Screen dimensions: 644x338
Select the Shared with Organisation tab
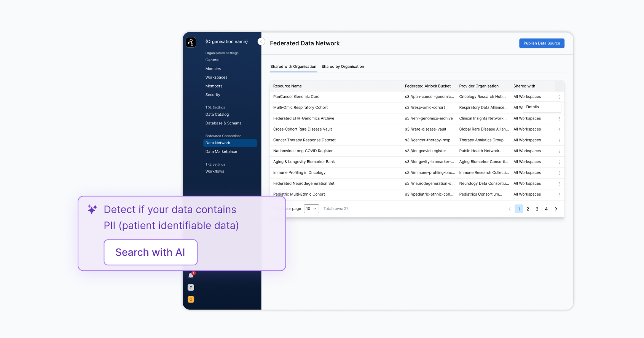click(x=293, y=67)
